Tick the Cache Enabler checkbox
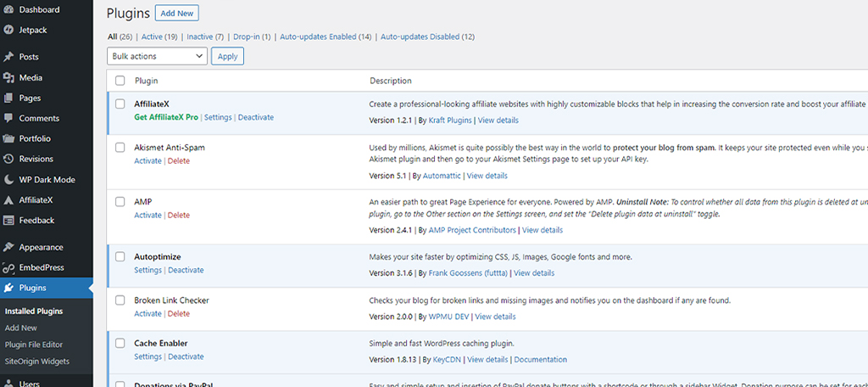Viewport: 868px width, 387px height. (x=120, y=343)
